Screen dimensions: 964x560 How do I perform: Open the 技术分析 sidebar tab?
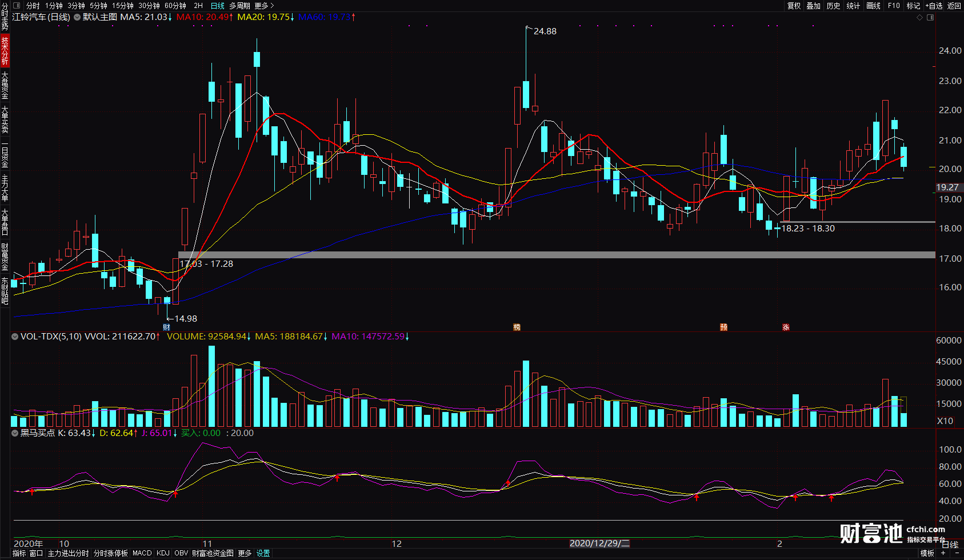pos(5,50)
